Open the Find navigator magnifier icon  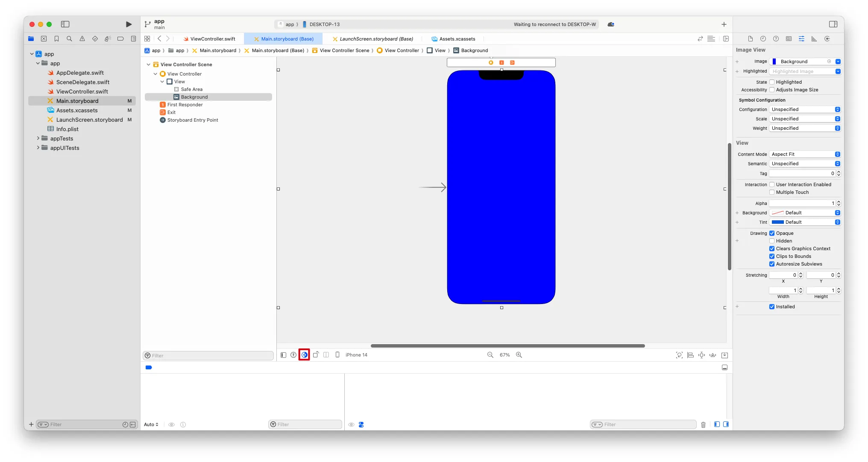point(69,39)
